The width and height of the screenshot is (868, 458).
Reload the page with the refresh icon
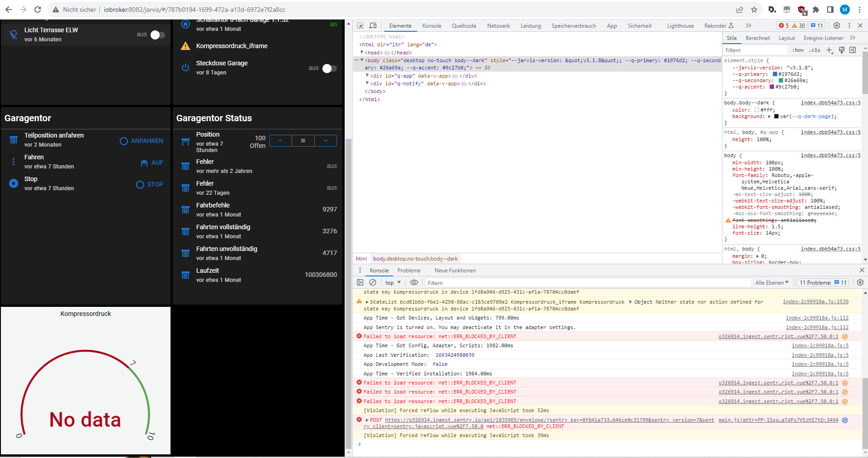(x=38, y=10)
